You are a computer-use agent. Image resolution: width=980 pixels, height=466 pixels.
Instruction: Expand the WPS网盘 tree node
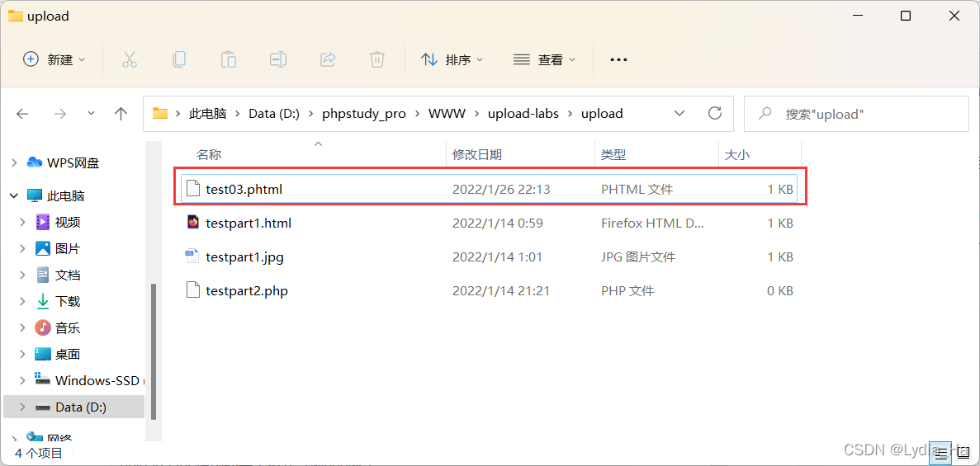click(14, 163)
